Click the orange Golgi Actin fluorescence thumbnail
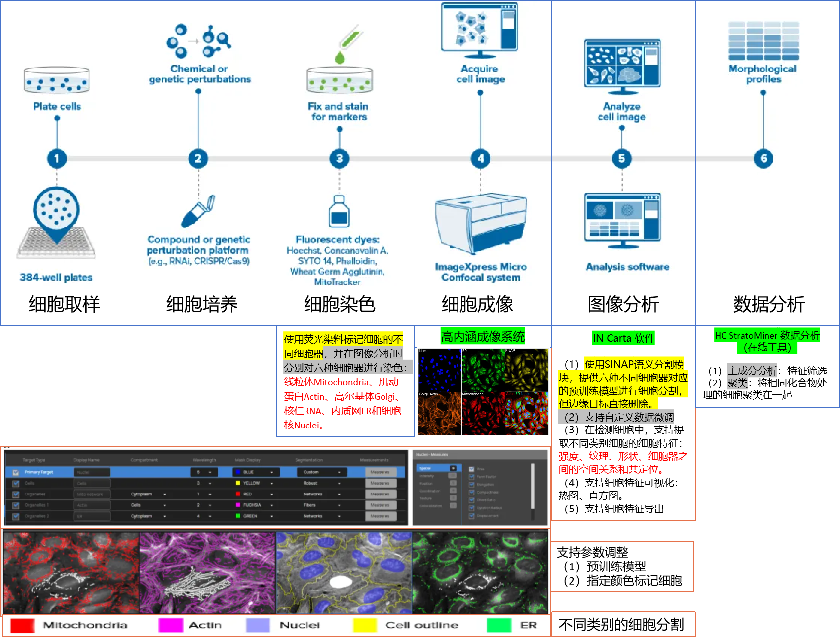840x637 pixels. coord(440,414)
